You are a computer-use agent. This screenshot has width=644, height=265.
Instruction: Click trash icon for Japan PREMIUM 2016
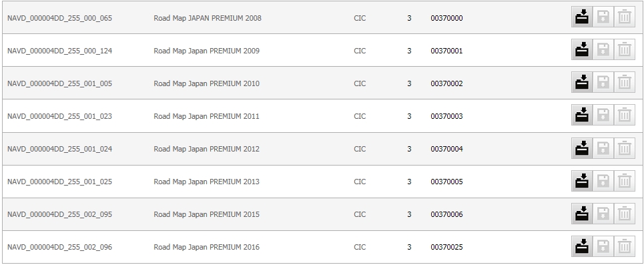(624, 246)
